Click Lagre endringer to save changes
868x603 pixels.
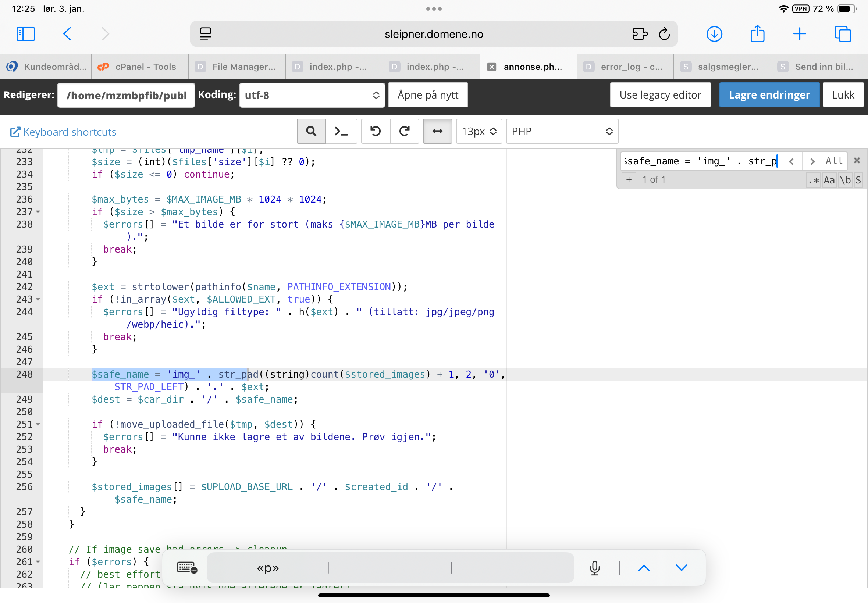[x=769, y=95]
